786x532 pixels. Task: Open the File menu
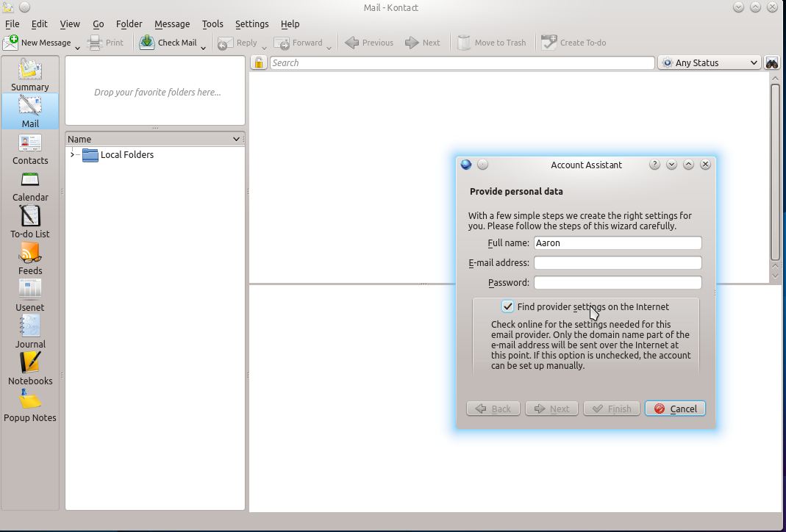12,24
